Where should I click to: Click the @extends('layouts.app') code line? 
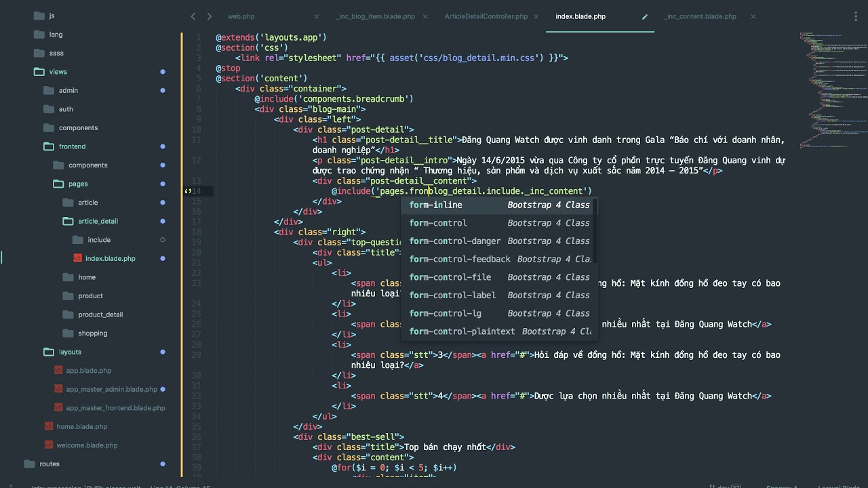[271, 37]
